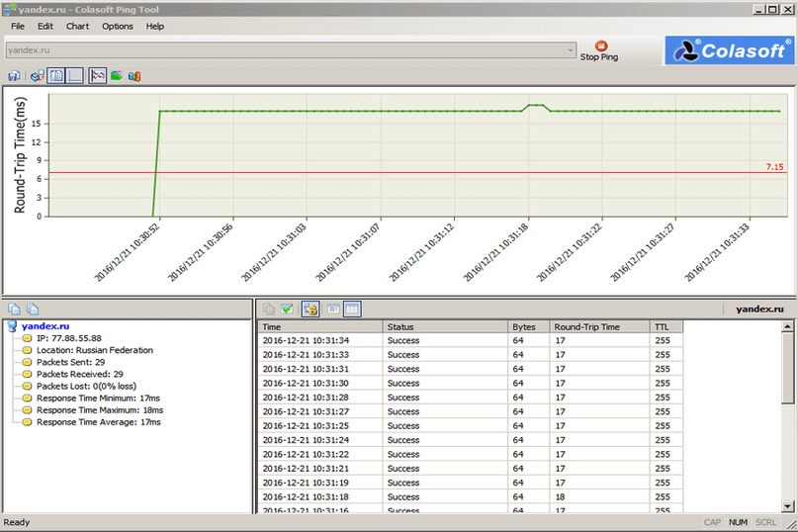Open the Options menu
This screenshot has height=532, width=798.
[x=117, y=26]
